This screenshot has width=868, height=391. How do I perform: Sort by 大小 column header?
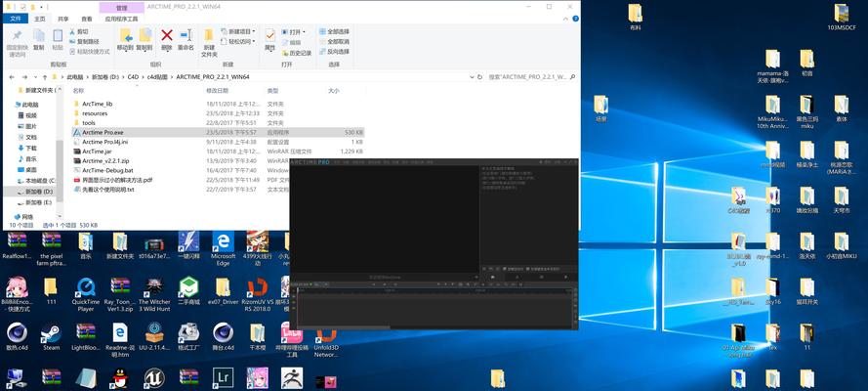pos(334,90)
